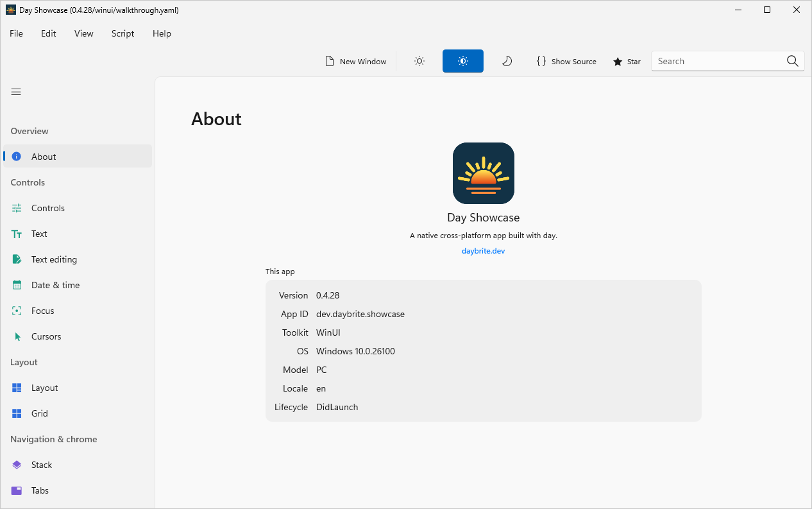Click the About info icon in sidebar
The height and width of the screenshot is (509, 812).
pos(17,157)
